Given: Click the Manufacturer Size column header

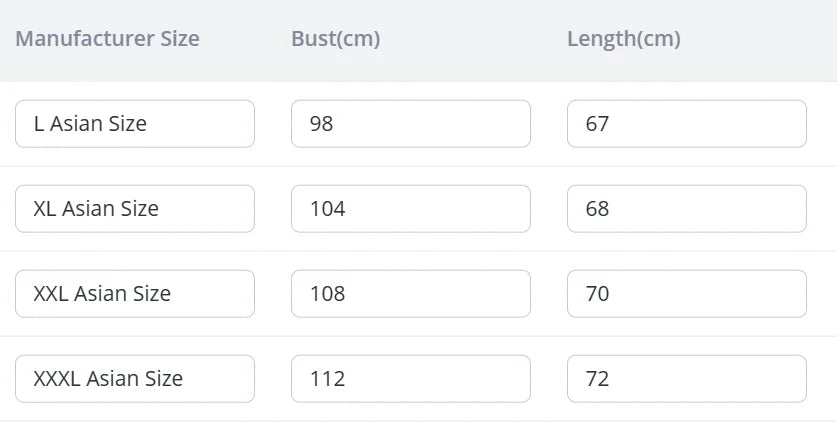Looking at the screenshot, I should coord(108,39).
